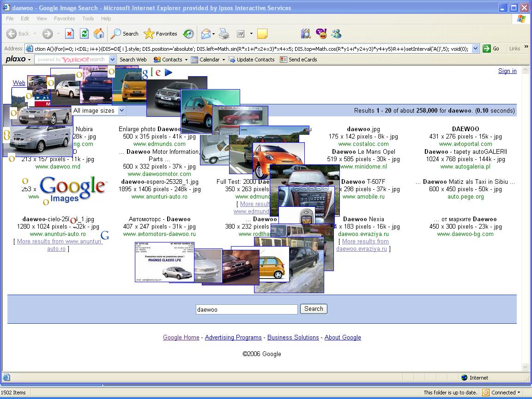Click the Sign in link
The width and height of the screenshot is (532, 399).
507,71
